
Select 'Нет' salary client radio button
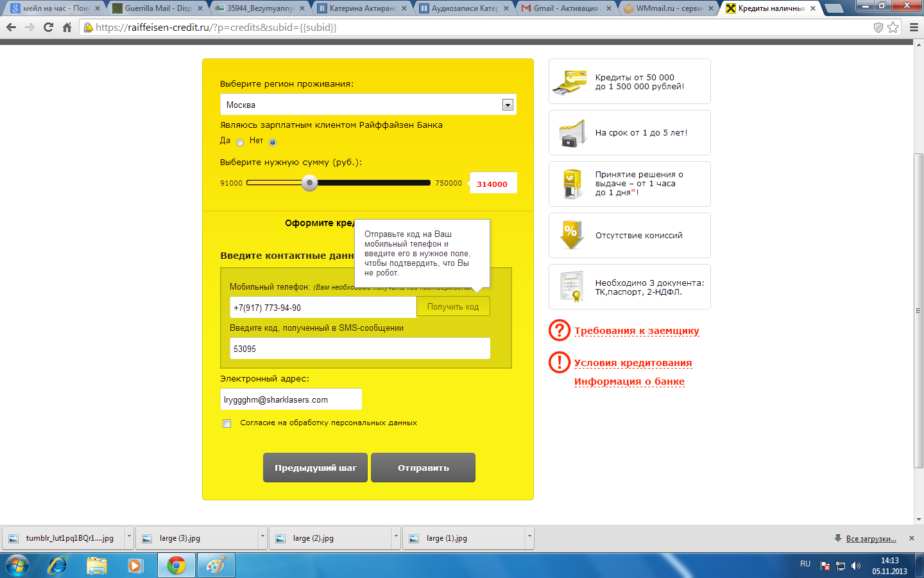(x=273, y=143)
